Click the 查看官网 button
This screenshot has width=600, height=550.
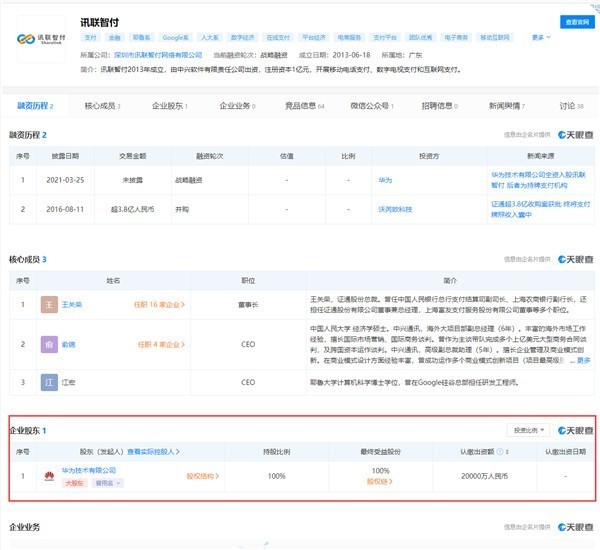pos(575,20)
